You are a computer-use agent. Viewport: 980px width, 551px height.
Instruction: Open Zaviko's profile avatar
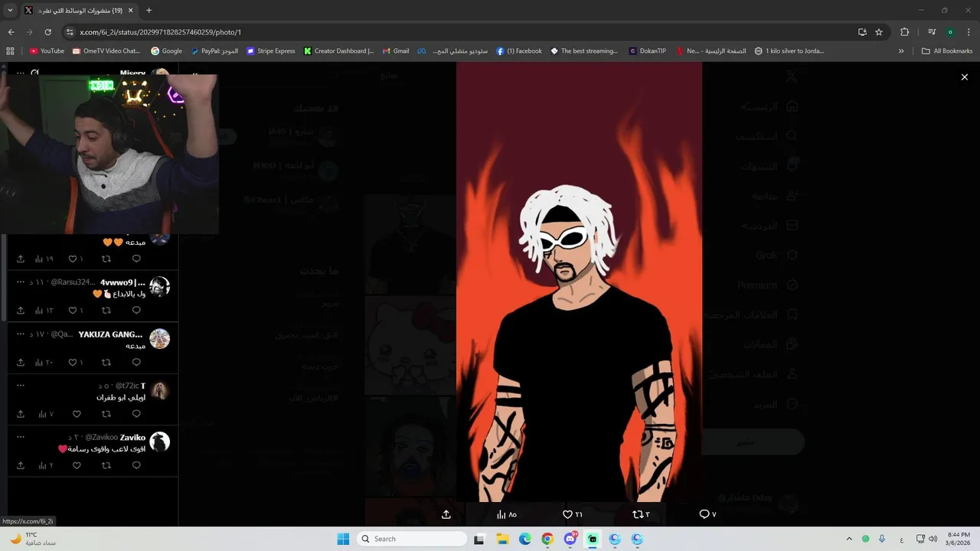[x=159, y=442]
